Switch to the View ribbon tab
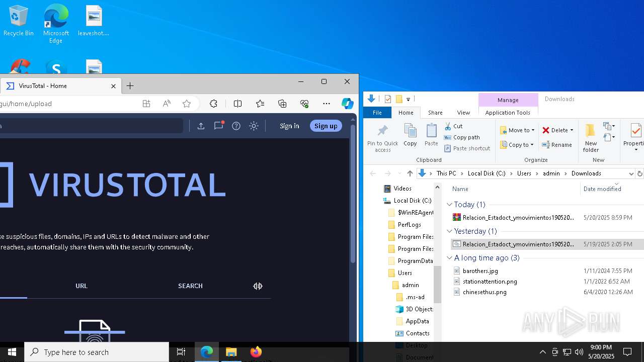This screenshot has height=362, width=644. click(463, 113)
